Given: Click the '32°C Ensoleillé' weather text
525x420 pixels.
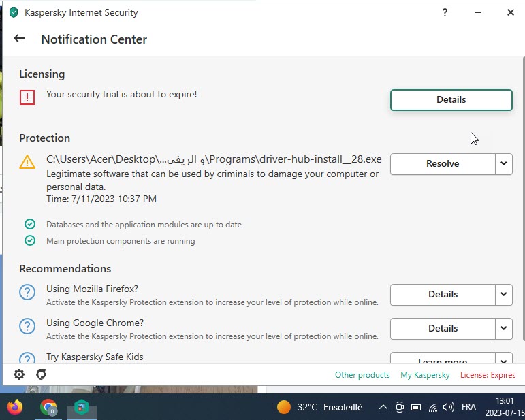Looking at the screenshot, I should click(330, 407).
